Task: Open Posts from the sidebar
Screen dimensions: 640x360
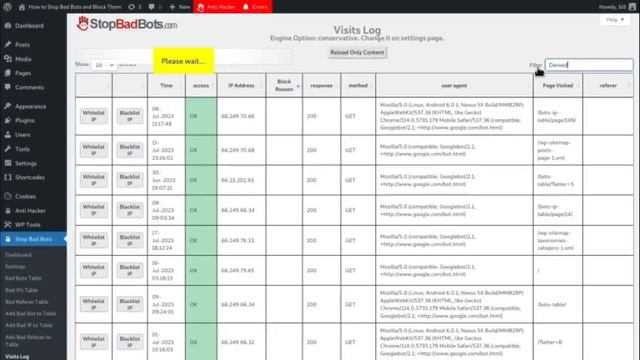Action: point(22,44)
